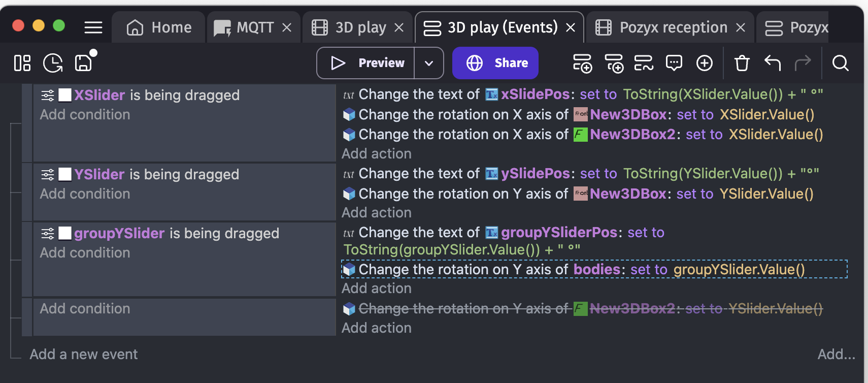
Task: Click the version history clock icon
Action: (53, 63)
